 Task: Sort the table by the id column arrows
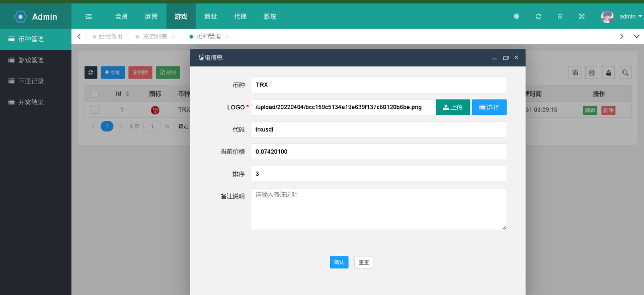coord(127,94)
